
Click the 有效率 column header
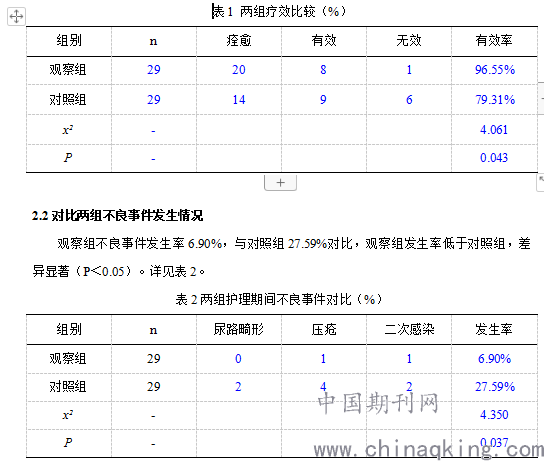pos(494,41)
